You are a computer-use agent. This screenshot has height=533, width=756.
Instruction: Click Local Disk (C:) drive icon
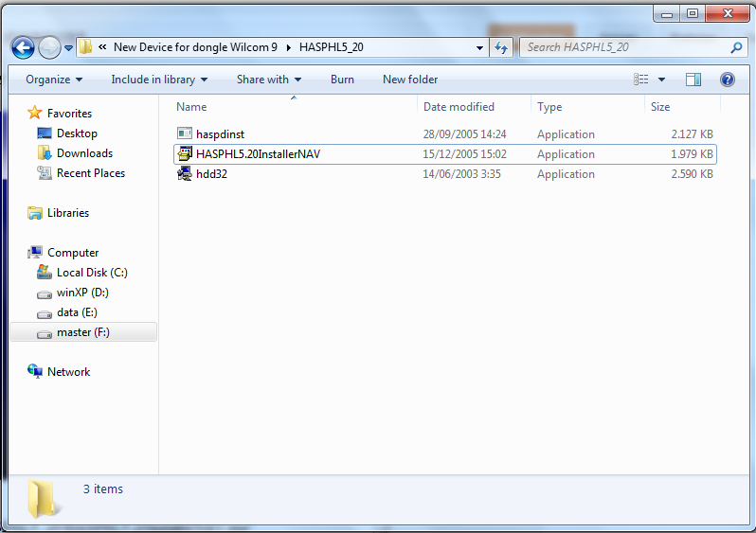45,272
